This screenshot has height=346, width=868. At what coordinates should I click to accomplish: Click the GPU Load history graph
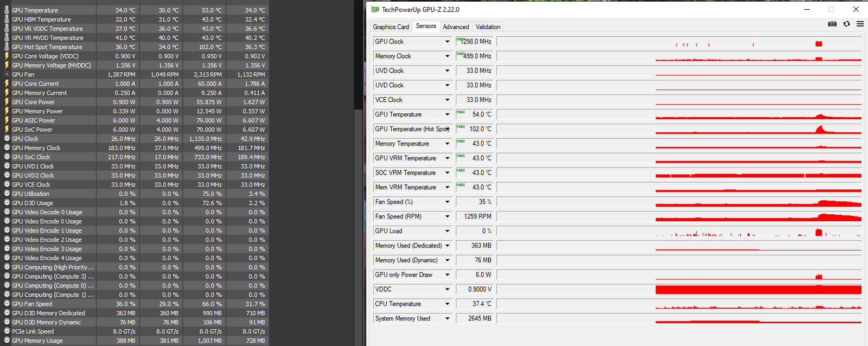tap(679, 231)
